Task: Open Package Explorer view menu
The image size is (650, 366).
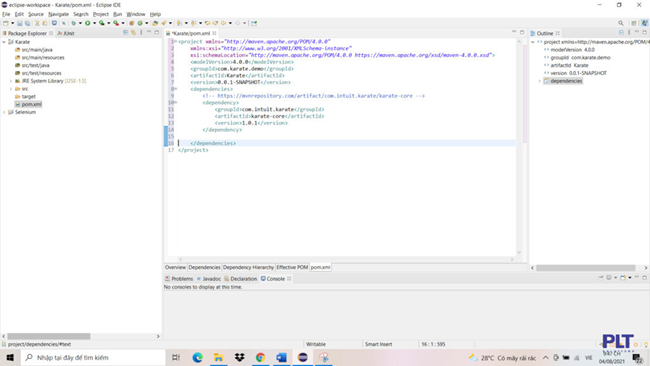Action: pos(141,32)
